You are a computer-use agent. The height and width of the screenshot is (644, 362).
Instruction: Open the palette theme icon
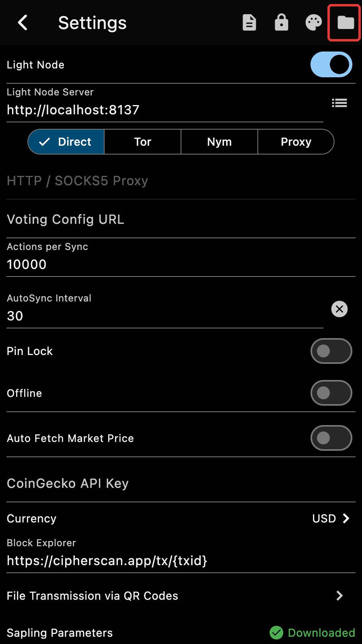[x=314, y=23]
